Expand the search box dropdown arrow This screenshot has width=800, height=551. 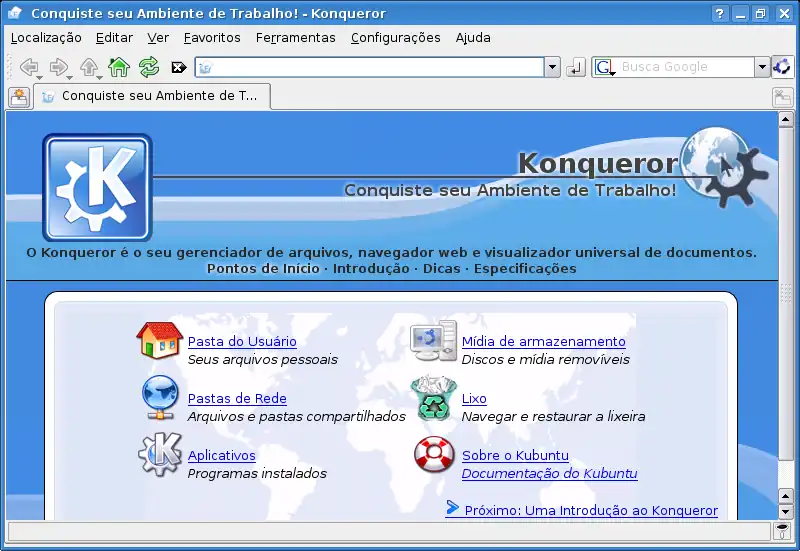[x=762, y=67]
